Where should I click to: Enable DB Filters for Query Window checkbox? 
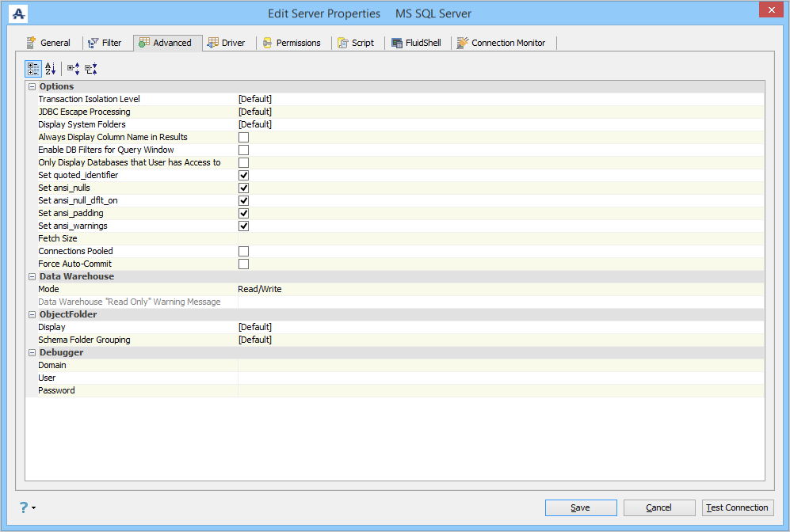click(x=243, y=150)
